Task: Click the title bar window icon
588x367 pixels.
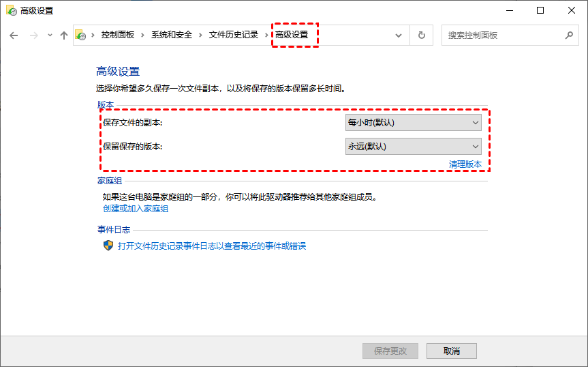Action: pos(12,10)
